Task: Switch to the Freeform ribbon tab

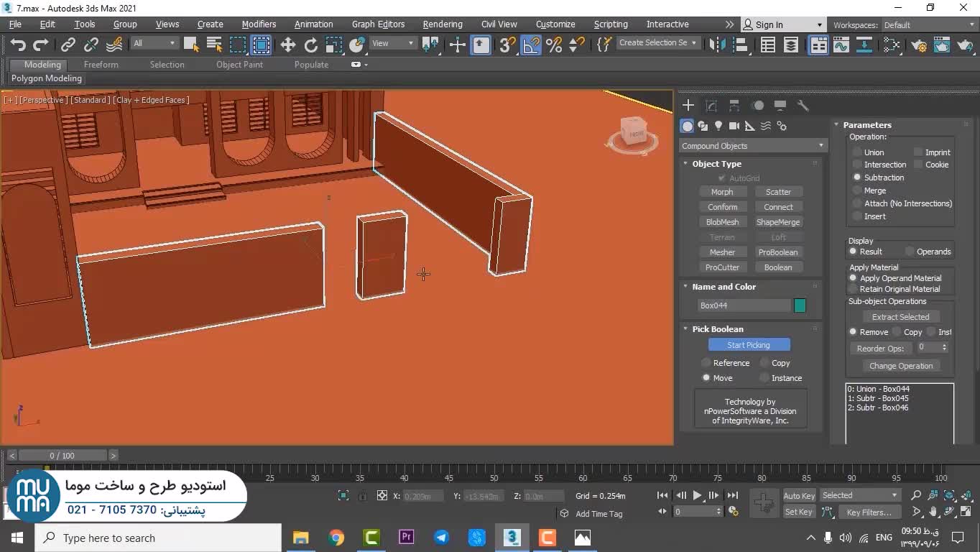Action: (101, 65)
